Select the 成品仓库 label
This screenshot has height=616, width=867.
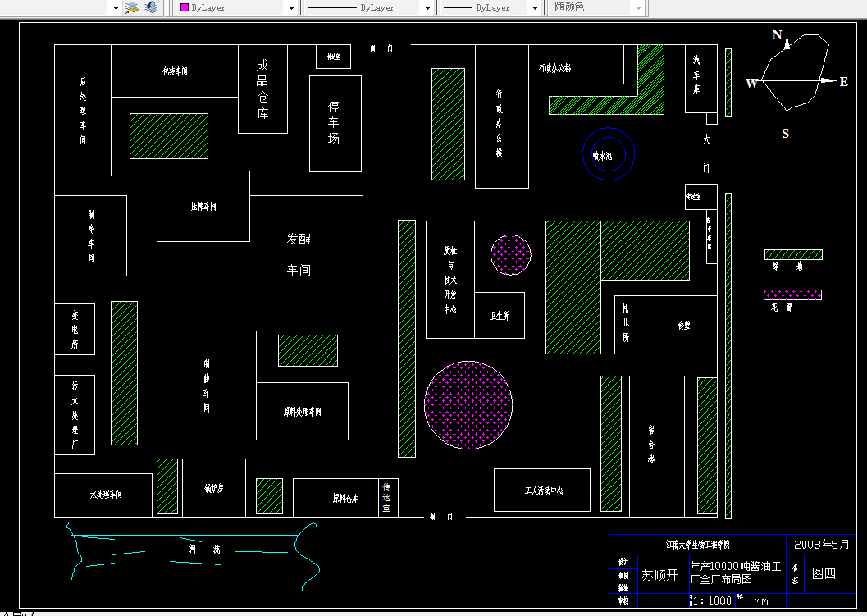[262, 89]
